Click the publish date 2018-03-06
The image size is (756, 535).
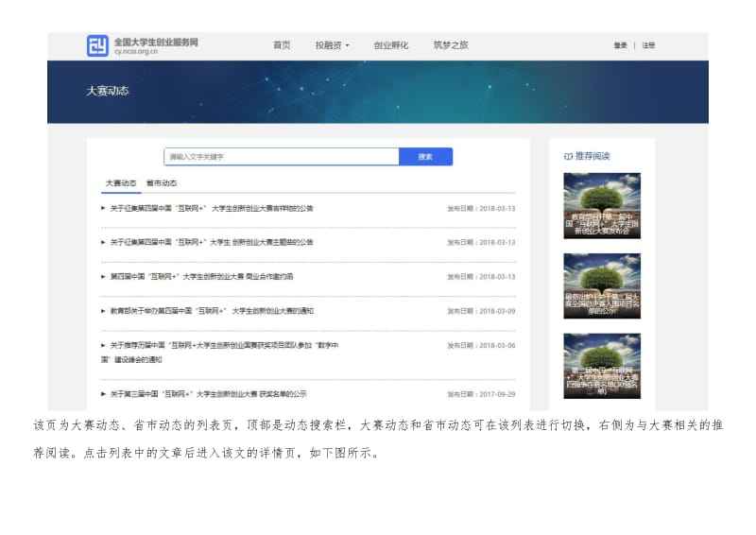pos(497,345)
